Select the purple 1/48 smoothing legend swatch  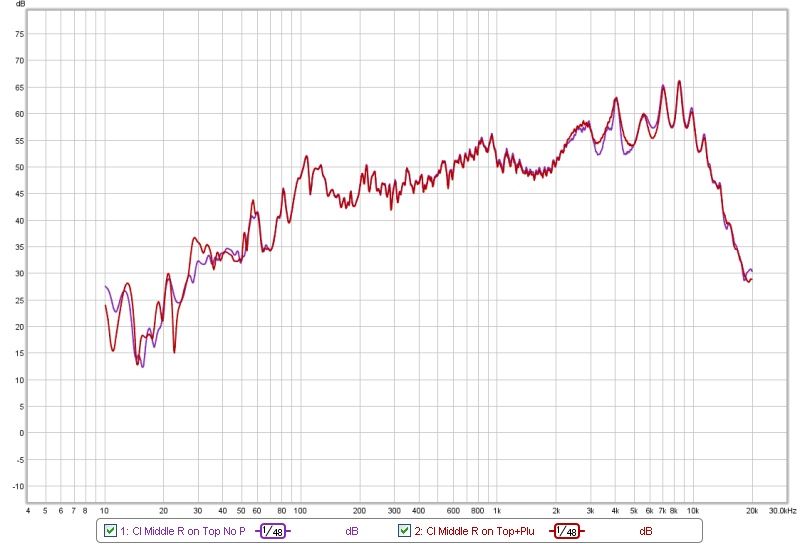[273, 531]
